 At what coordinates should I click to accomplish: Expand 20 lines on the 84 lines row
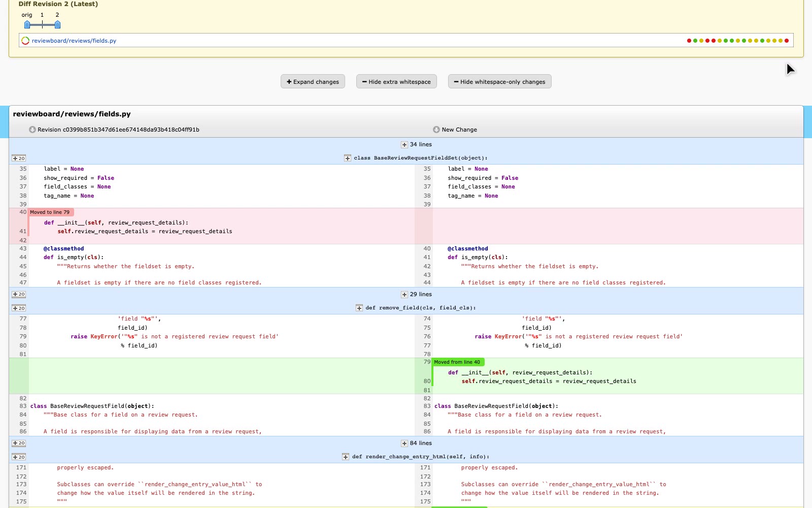click(x=19, y=443)
